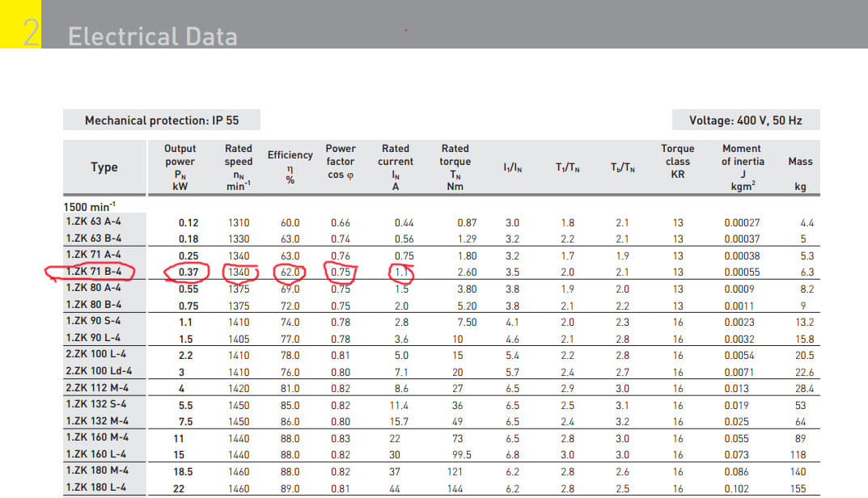Click the circled 0.37 output power value

[188, 272]
